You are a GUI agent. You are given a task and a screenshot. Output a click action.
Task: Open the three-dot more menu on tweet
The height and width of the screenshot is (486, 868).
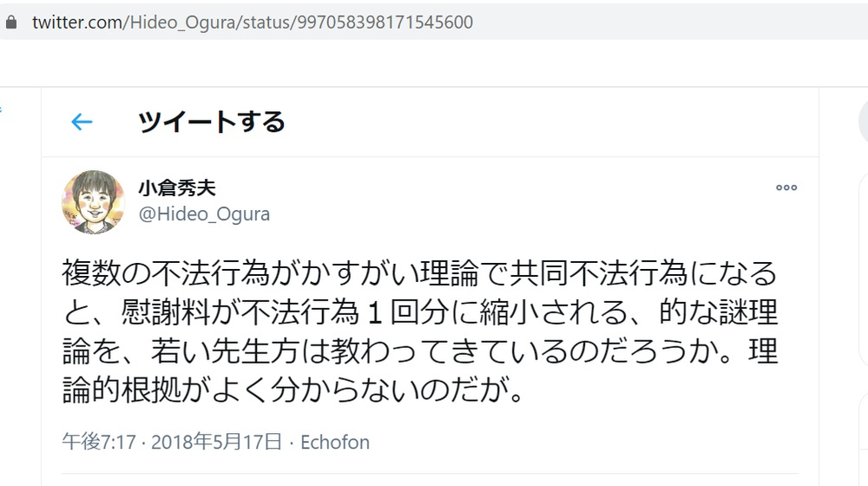coord(786,187)
